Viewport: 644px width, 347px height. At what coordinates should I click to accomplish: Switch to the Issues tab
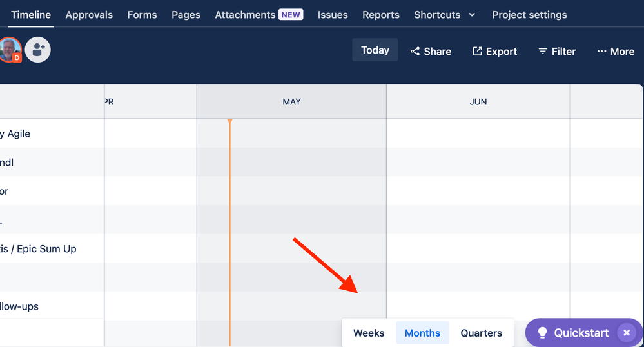(333, 15)
